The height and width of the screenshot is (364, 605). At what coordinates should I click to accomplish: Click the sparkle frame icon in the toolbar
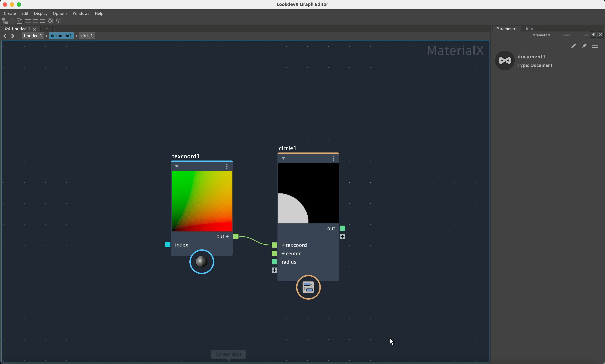coord(20,21)
